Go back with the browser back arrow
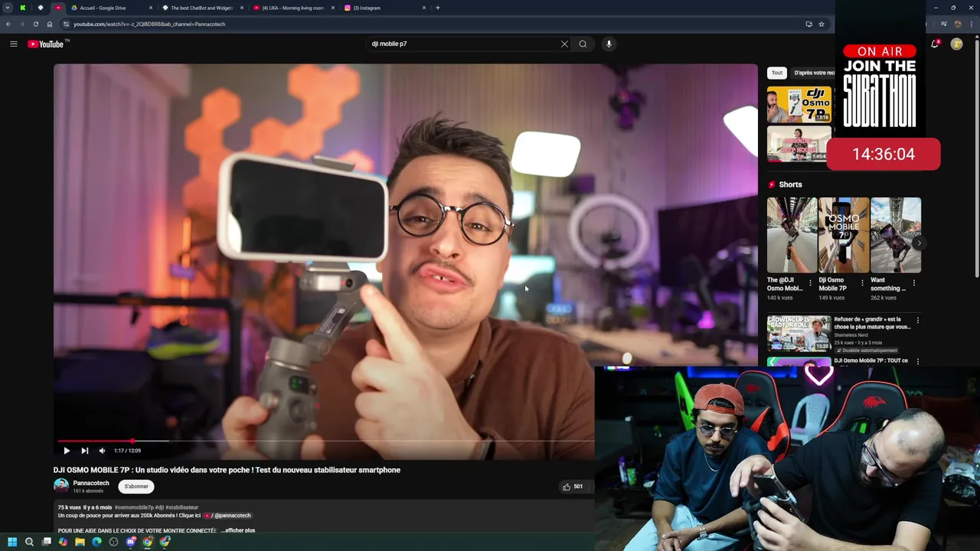Viewport: 980px width, 551px height. point(8,24)
